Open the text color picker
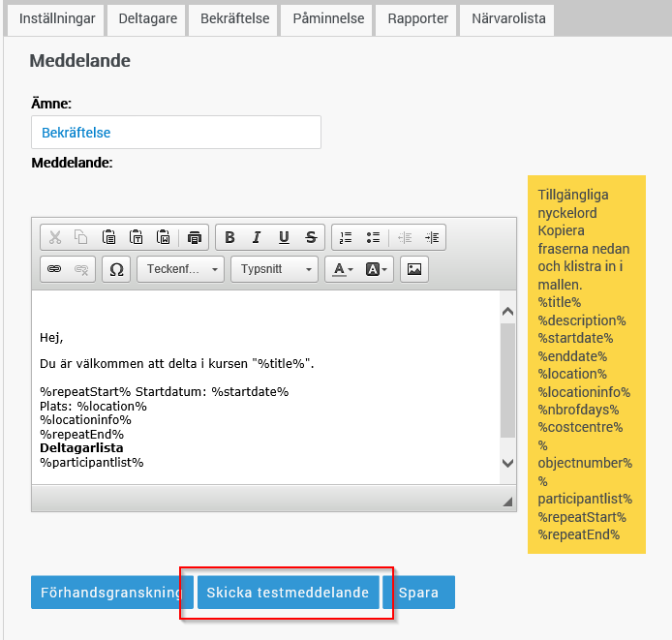The width and height of the screenshot is (672, 640). (343, 269)
